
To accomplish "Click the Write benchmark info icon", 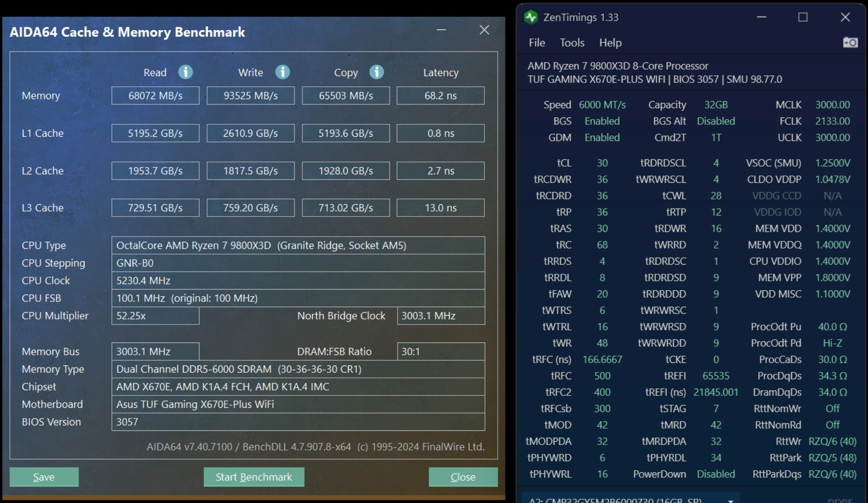I will point(283,72).
